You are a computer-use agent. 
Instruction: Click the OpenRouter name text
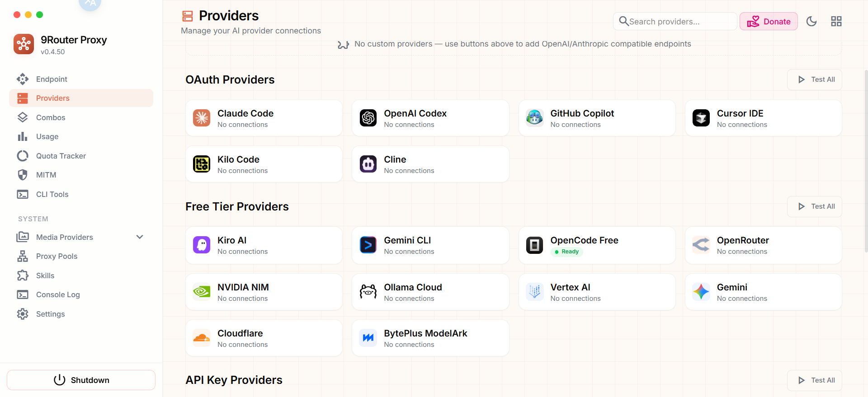(743, 240)
